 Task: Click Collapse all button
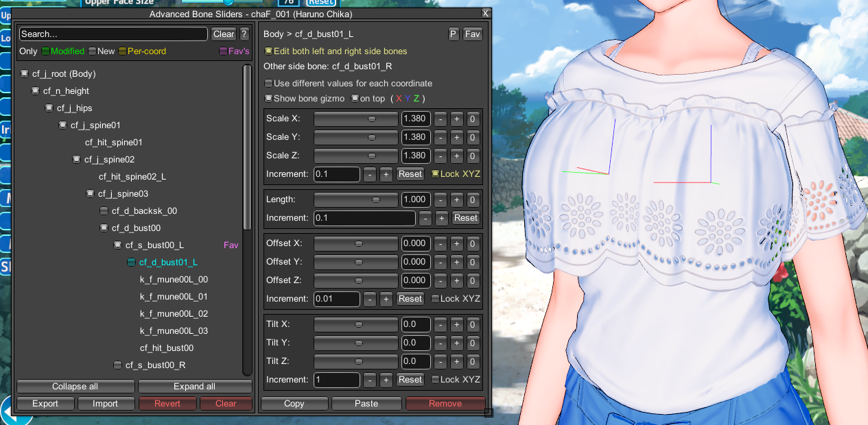tap(75, 386)
